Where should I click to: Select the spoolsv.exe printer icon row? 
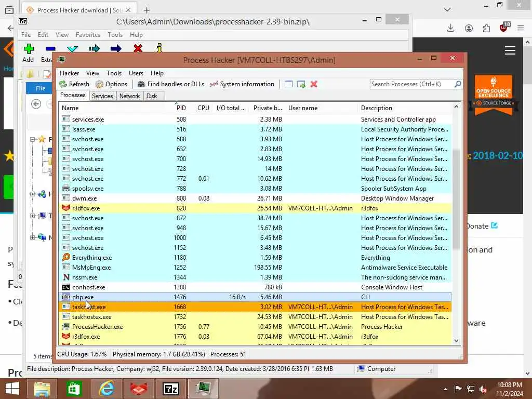pos(255,188)
